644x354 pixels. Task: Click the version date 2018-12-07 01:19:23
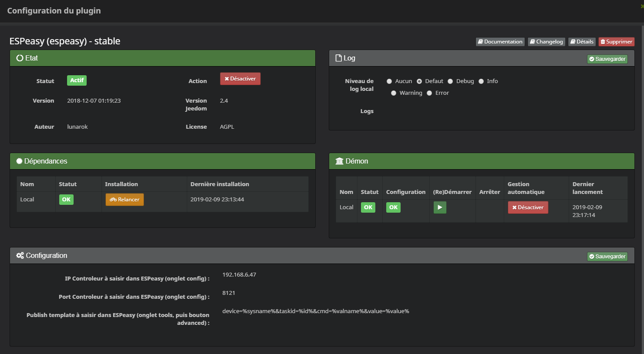[x=94, y=101]
